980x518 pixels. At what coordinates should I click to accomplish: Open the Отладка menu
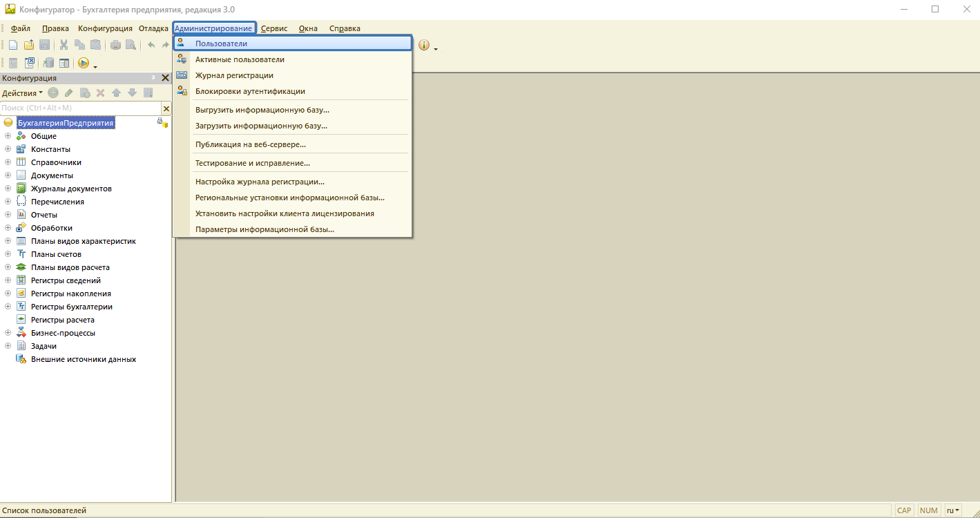coord(153,28)
